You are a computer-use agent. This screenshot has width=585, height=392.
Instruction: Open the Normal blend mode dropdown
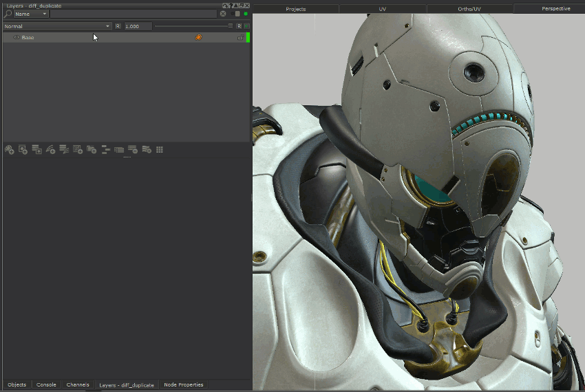point(57,26)
